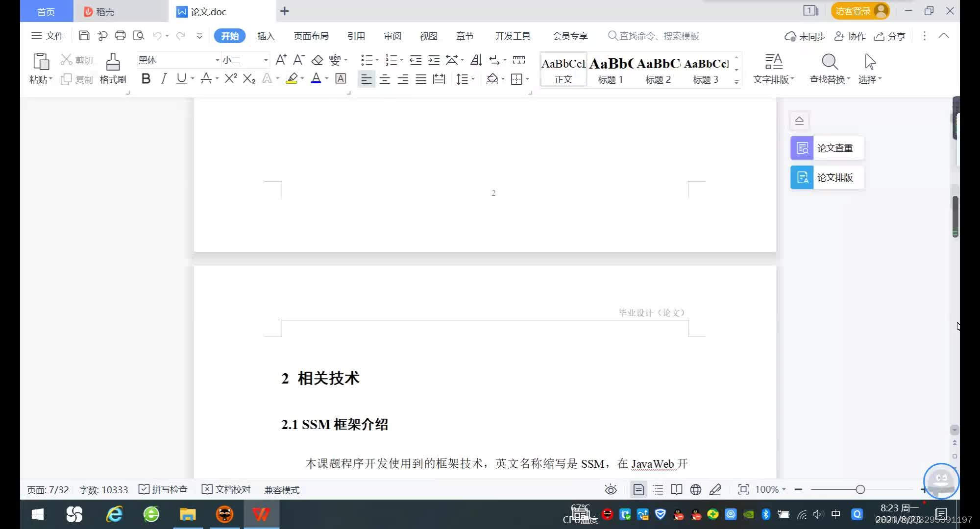The width and height of the screenshot is (980, 529).
Task: Open Internet Explorer from taskbar
Action: coord(114,514)
